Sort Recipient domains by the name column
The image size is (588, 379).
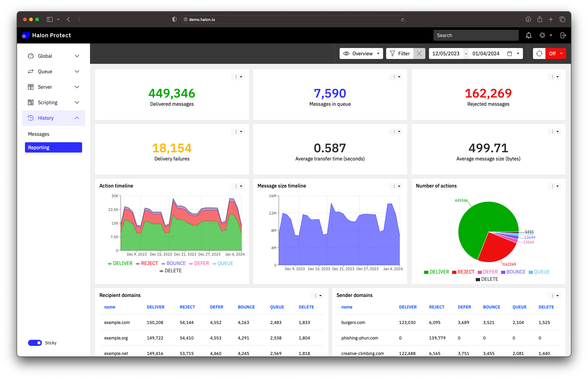click(110, 307)
